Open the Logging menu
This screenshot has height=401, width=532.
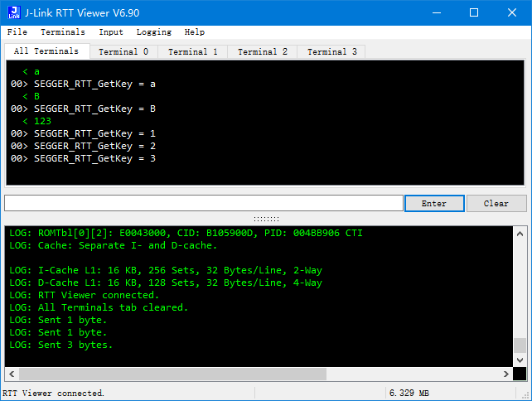point(154,31)
